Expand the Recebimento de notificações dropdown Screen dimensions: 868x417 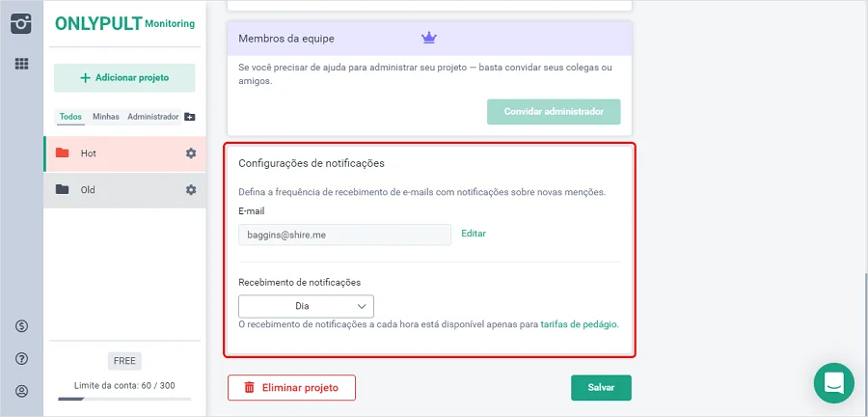coord(306,306)
